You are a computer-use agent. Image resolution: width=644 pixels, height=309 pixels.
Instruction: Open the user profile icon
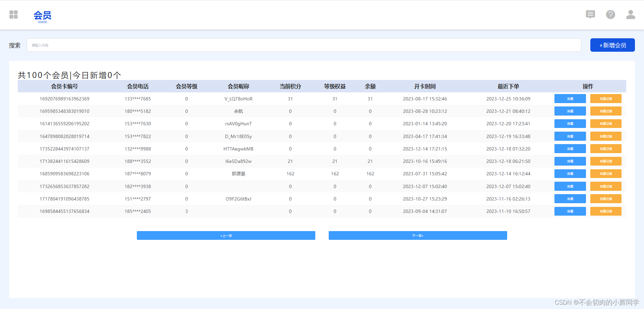631,14
